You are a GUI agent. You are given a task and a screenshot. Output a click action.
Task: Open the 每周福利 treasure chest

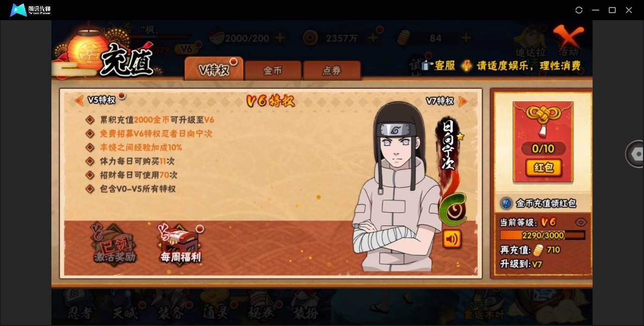[180, 244]
